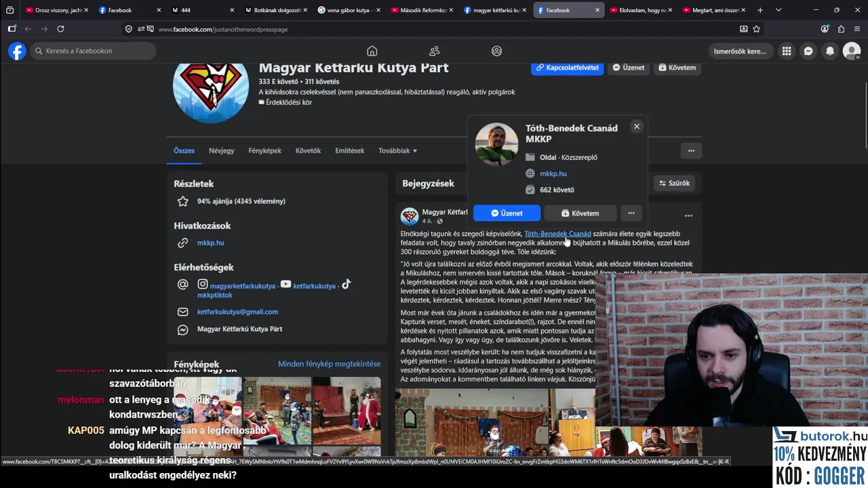This screenshot has width=868, height=488.
Task: Open the magyarketfarkukutya Instagram link
Action: click(243, 287)
